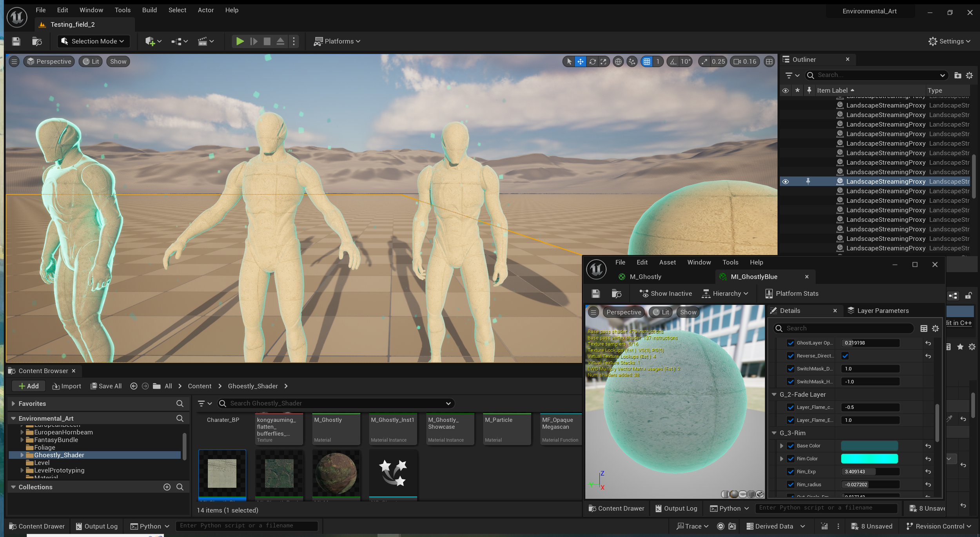
Task: Open the Build menu
Action: tap(149, 10)
